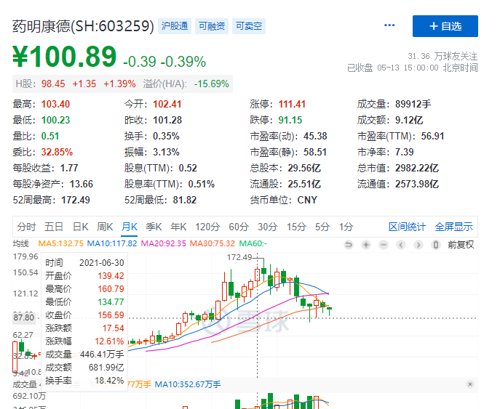Click the 可融资 margin tag badge

pos(212,26)
